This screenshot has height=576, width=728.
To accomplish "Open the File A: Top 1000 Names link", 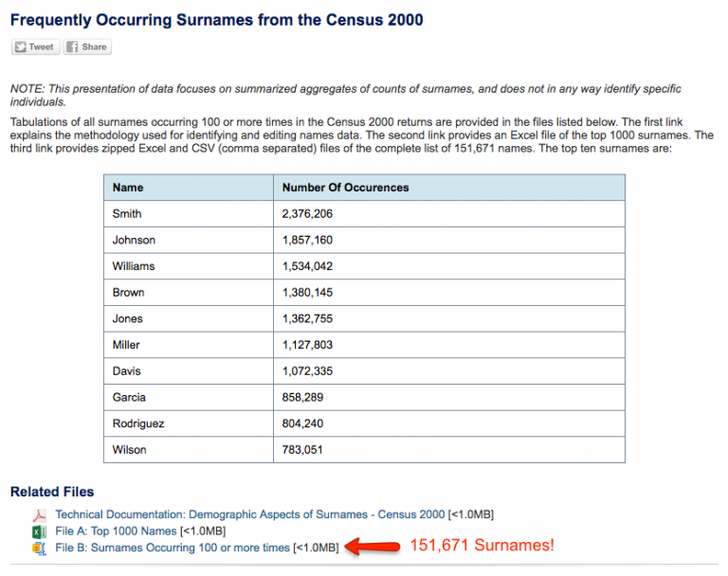I will (115, 531).
